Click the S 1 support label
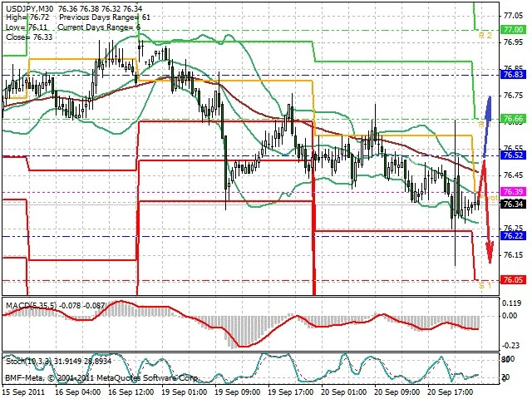This screenshot has width=532, height=399. (x=485, y=285)
